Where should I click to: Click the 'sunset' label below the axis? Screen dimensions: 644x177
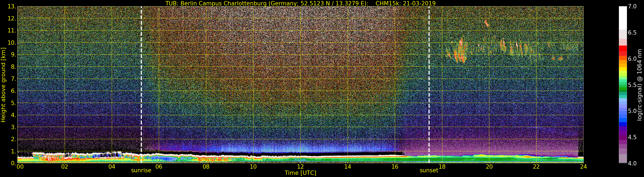[429, 171]
